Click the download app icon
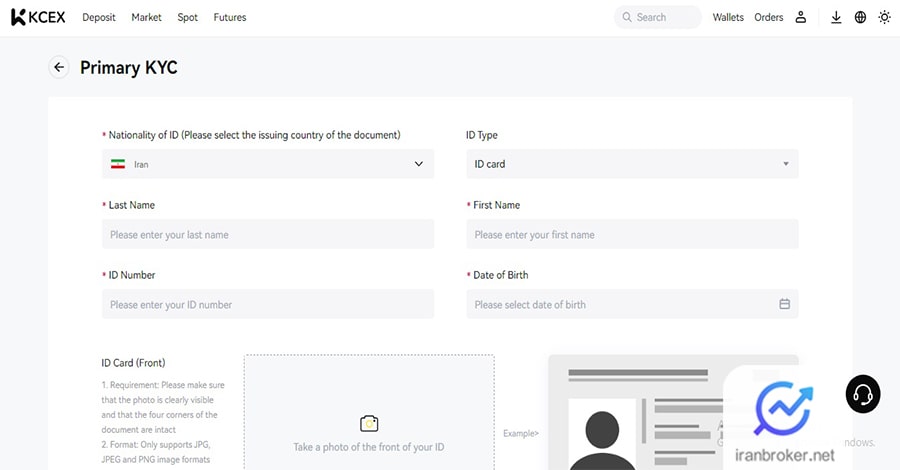 pyautogui.click(x=836, y=17)
